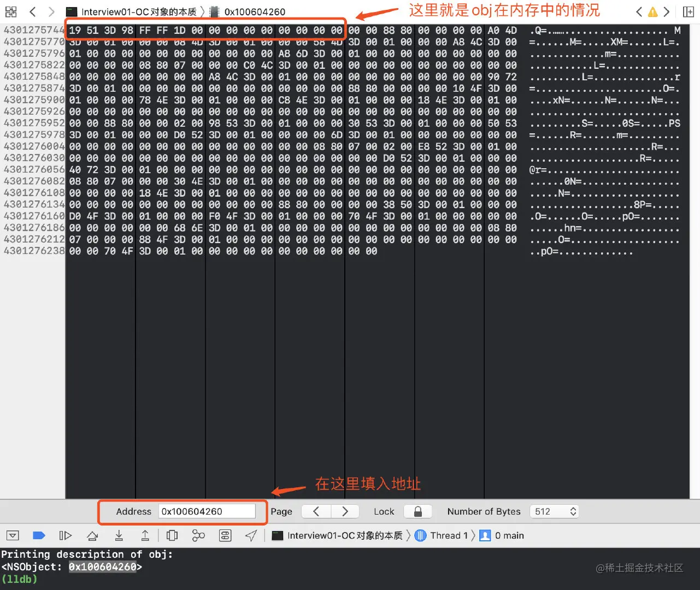The width and height of the screenshot is (700, 590).
Task: Click the "Number of Bytes" label
Action: (x=484, y=511)
